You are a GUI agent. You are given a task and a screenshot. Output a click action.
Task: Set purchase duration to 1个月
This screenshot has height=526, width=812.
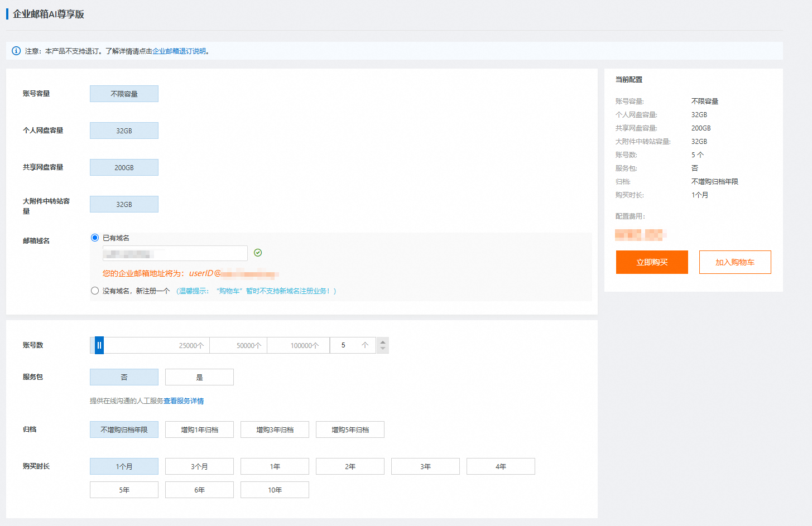click(124, 466)
